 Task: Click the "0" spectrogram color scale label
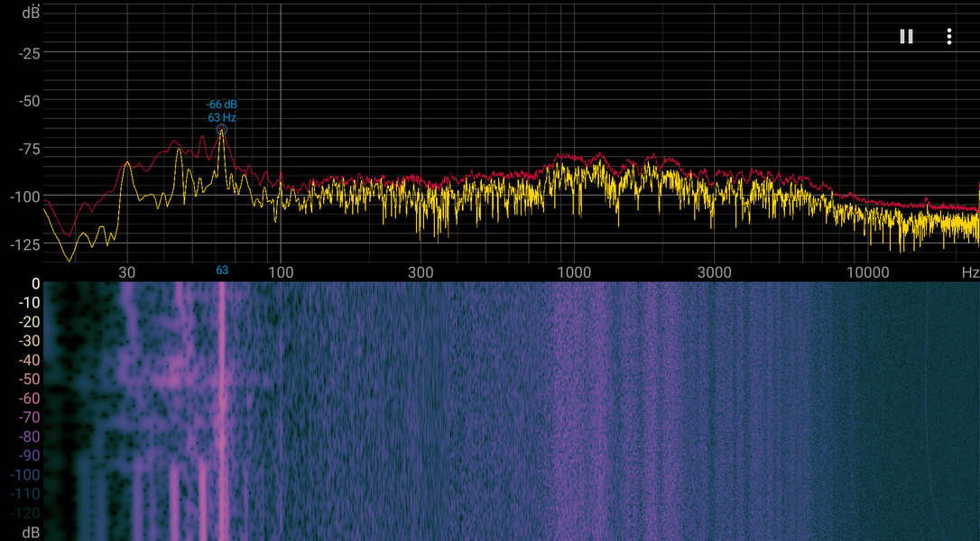coord(35,284)
